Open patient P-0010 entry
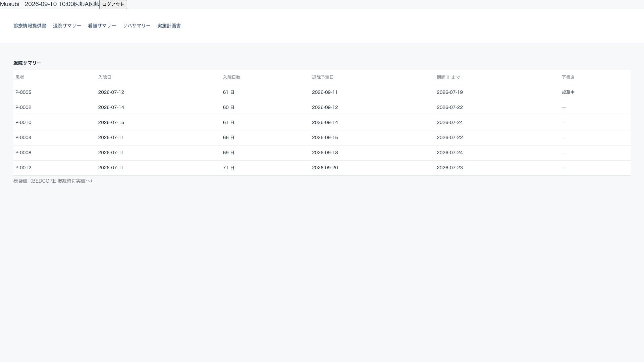 [322, 123]
